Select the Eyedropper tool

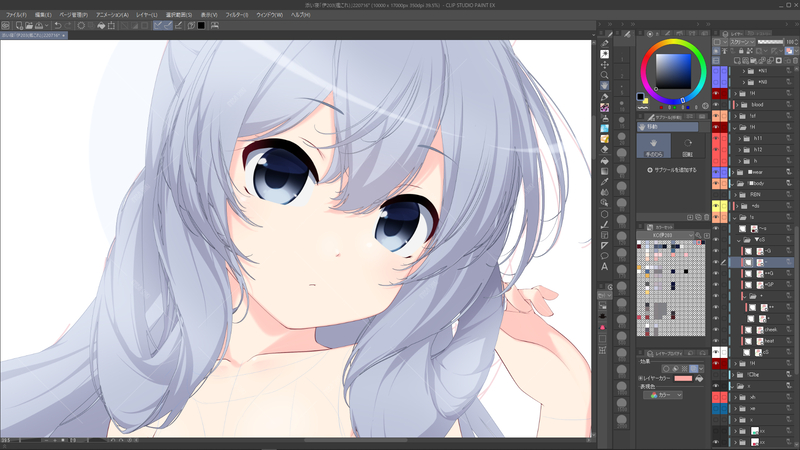tap(605, 182)
